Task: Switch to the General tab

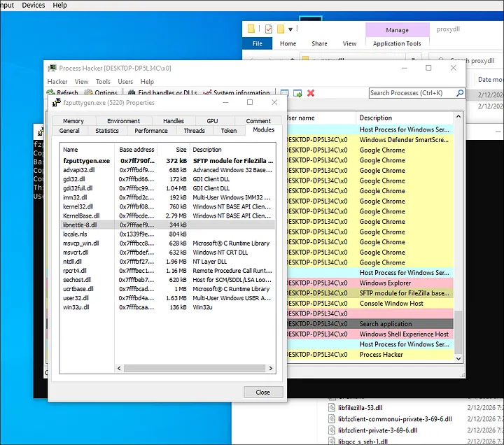Action: point(69,130)
